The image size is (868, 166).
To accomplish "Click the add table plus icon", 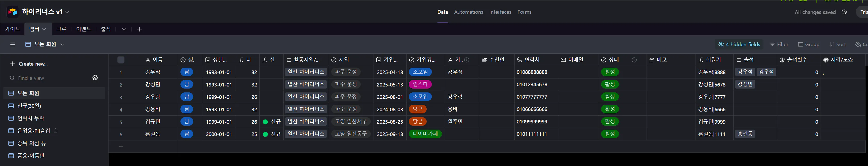I will tap(139, 29).
